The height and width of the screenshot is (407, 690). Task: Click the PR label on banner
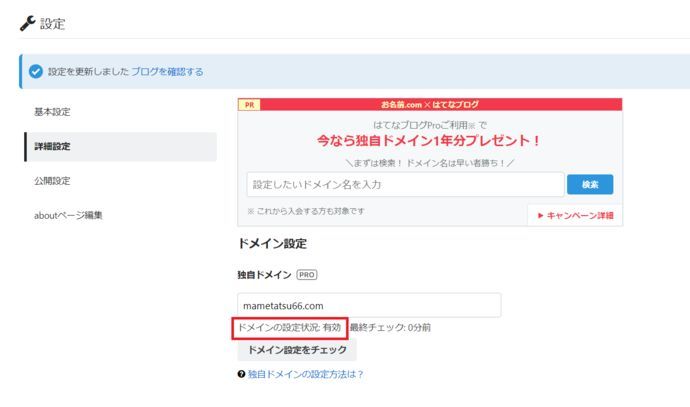250,105
